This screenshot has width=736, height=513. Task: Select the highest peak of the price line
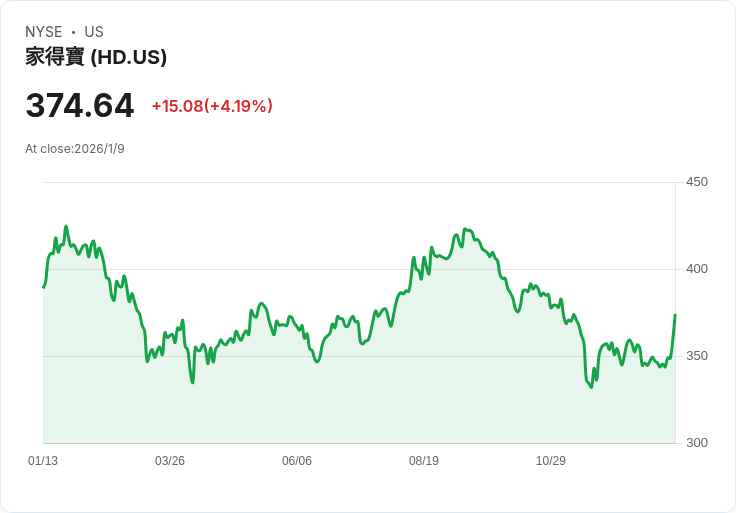coord(66,227)
